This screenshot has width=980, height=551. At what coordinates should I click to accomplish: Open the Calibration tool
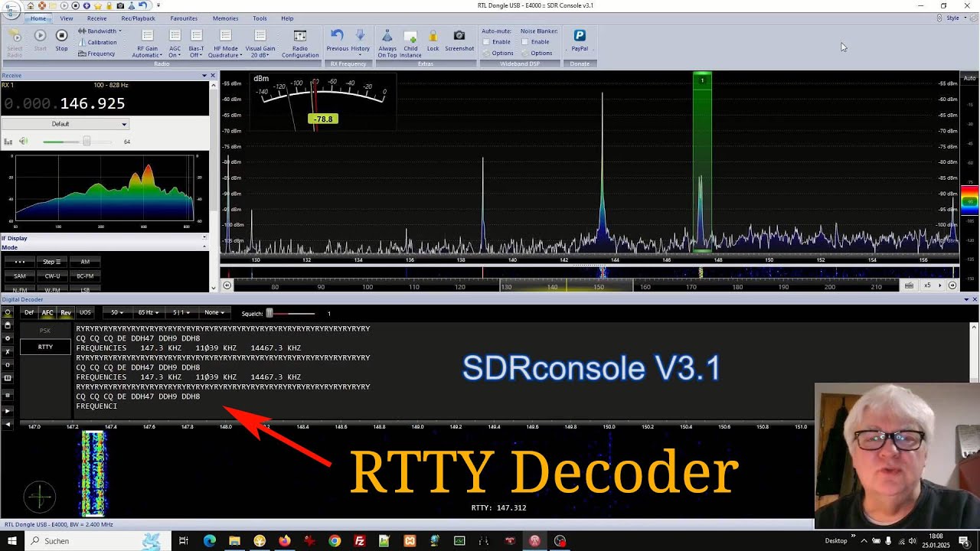(x=97, y=42)
